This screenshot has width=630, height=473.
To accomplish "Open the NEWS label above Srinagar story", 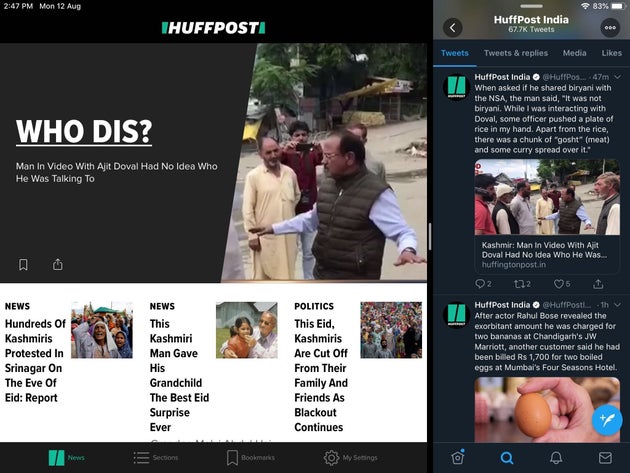I will pyautogui.click(x=17, y=306).
